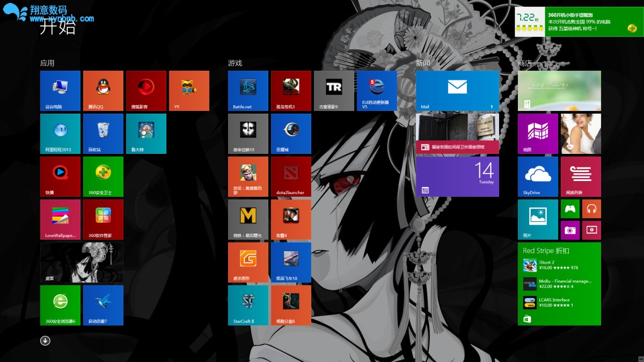Select iStunt 2 in the store tile

pos(557,265)
